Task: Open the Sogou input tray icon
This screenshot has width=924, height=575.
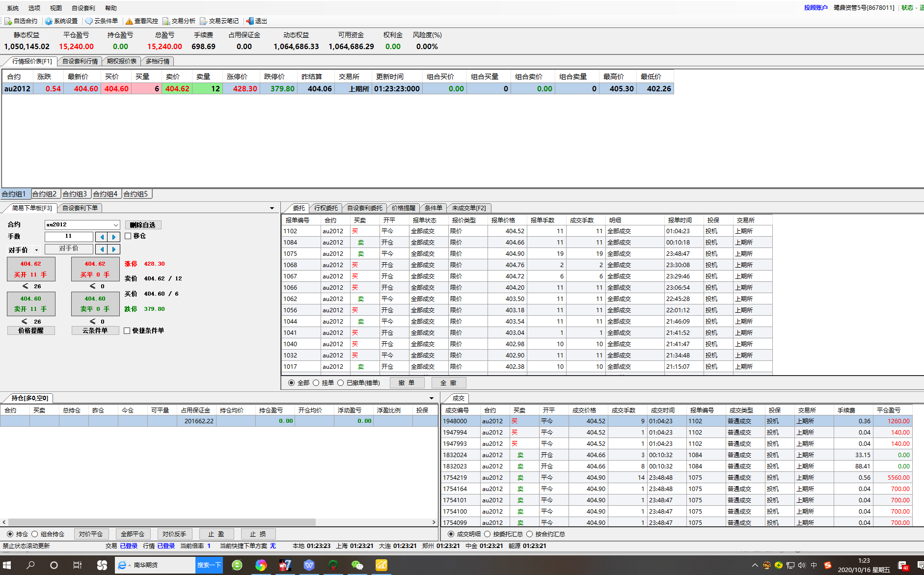Action: point(827,565)
